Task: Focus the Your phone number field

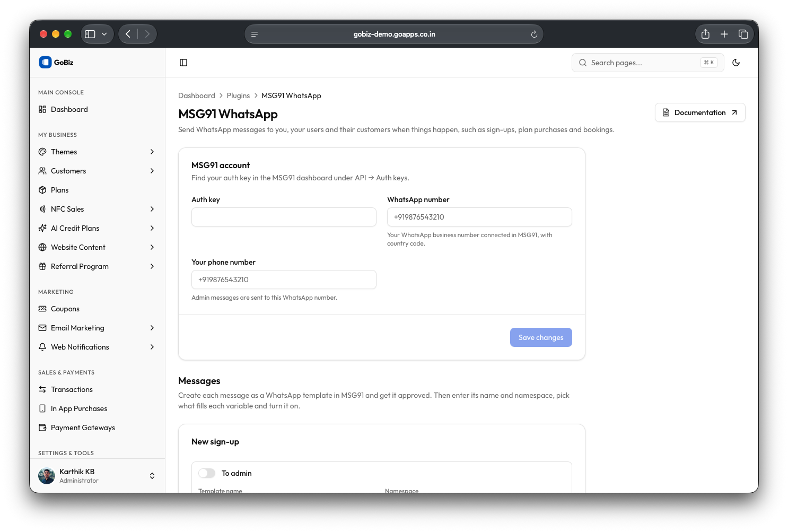Action: pos(284,280)
